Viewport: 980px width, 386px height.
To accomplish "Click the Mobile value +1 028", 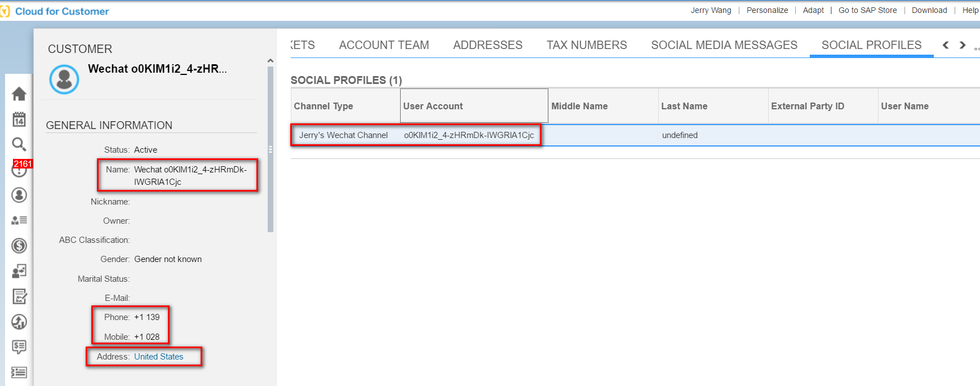I will point(147,337).
